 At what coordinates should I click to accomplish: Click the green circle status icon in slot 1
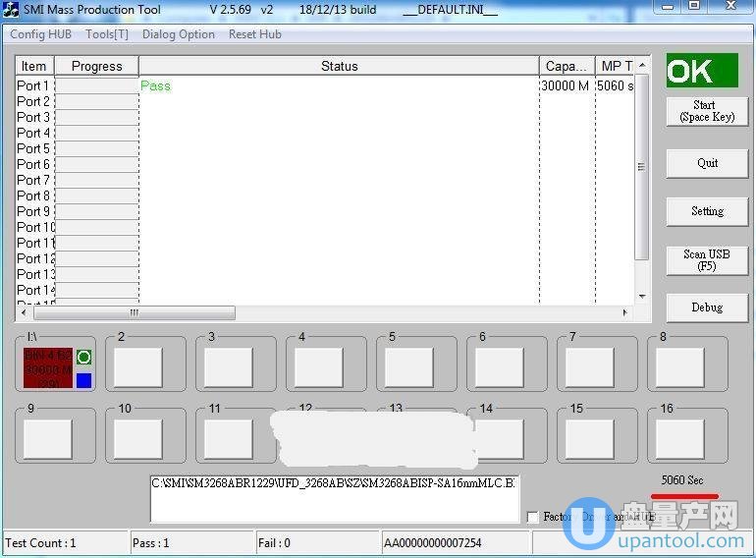(x=83, y=358)
